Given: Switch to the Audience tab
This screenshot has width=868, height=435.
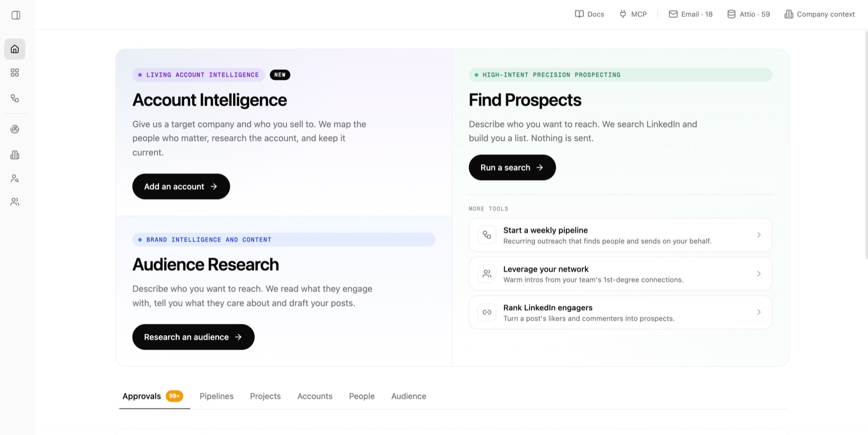Looking at the screenshot, I should 409,396.
